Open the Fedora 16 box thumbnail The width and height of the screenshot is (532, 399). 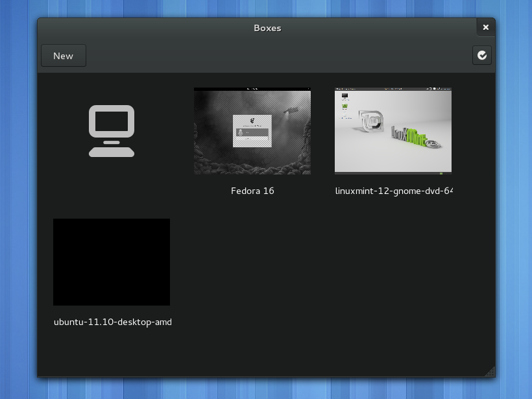pyautogui.click(x=252, y=131)
